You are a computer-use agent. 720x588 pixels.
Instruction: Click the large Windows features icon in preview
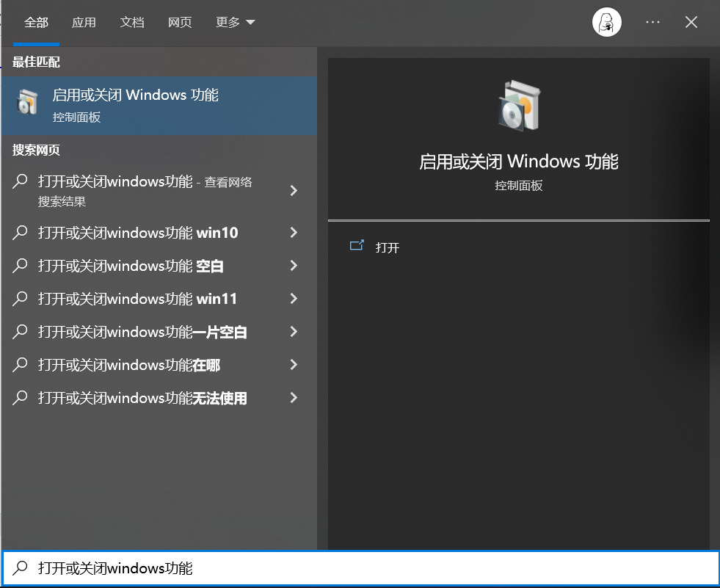520,106
